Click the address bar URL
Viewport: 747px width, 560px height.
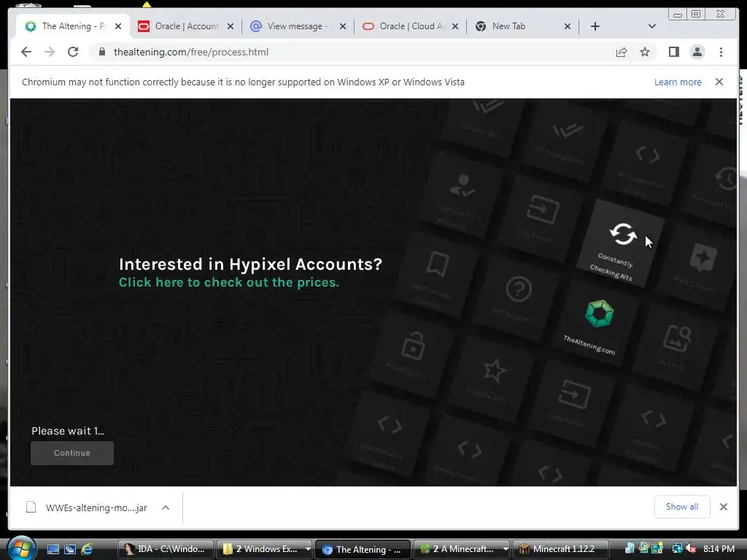pyautogui.click(x=191, y=52)
